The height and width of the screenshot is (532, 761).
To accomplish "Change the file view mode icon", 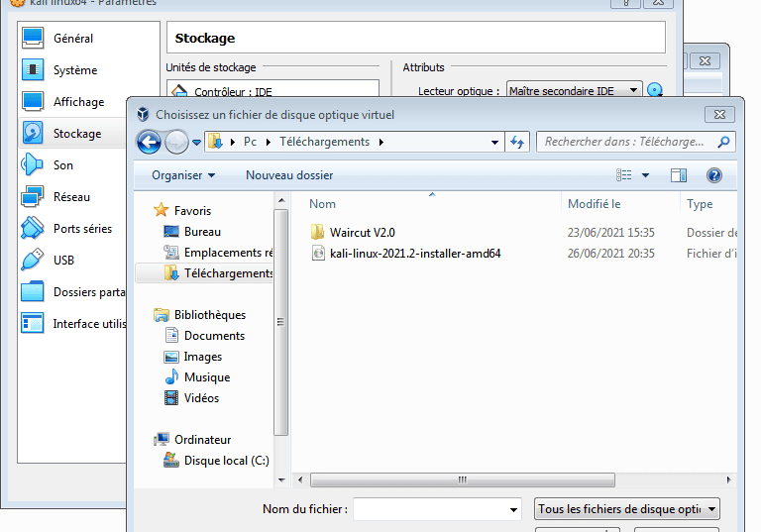I will [623, 175].
